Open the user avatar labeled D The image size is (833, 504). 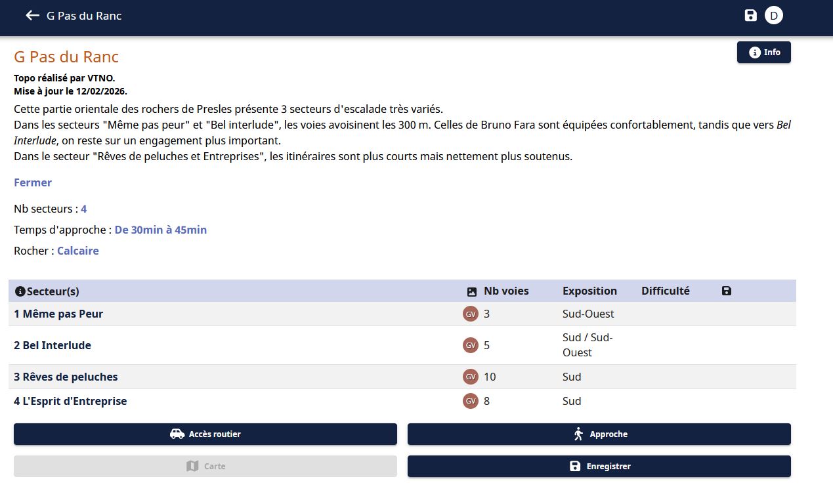click(774, 16)
